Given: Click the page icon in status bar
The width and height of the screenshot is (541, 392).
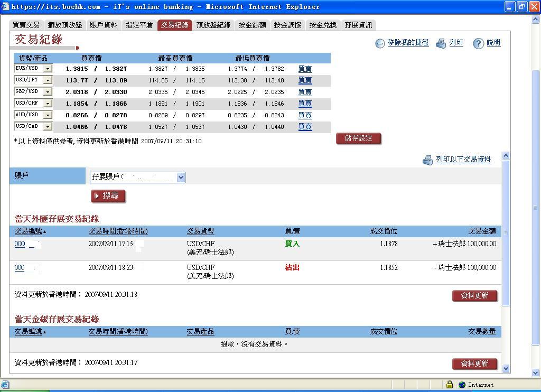Looking at the screenshot, I should (x=5, y=385).
